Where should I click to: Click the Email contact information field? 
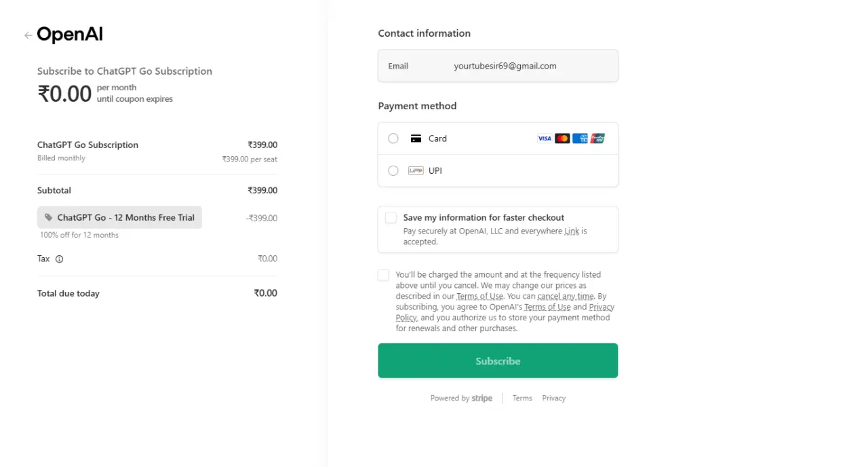coord(498,66)
